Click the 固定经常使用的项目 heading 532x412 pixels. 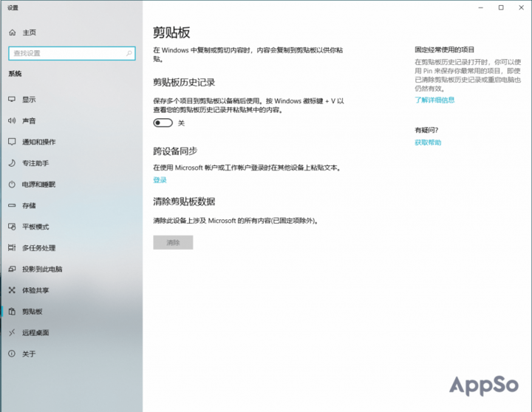445,49
